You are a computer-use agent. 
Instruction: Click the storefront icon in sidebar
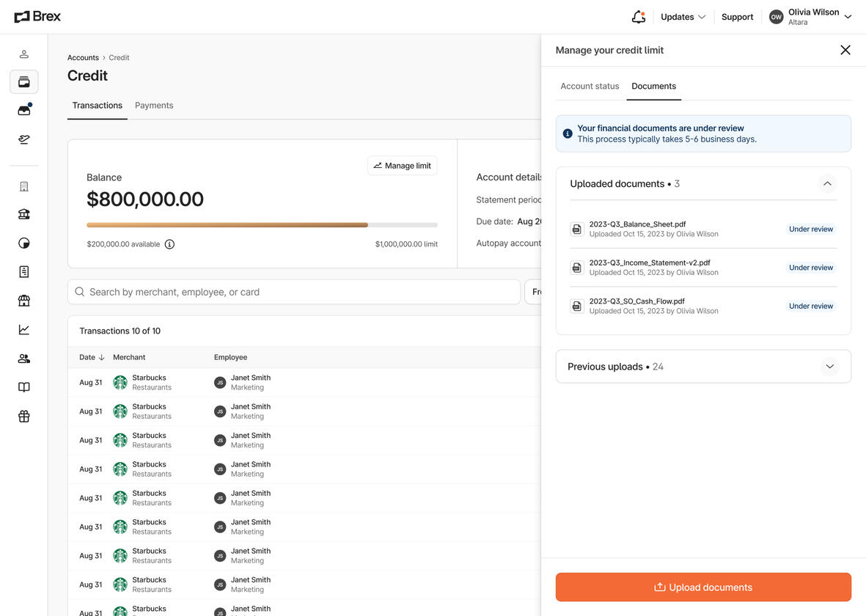[x=24, y=301]
